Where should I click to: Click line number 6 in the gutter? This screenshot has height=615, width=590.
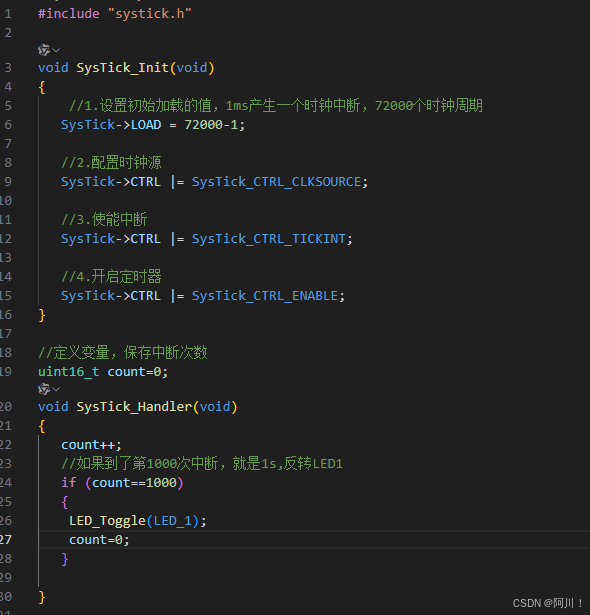(8, 125)
